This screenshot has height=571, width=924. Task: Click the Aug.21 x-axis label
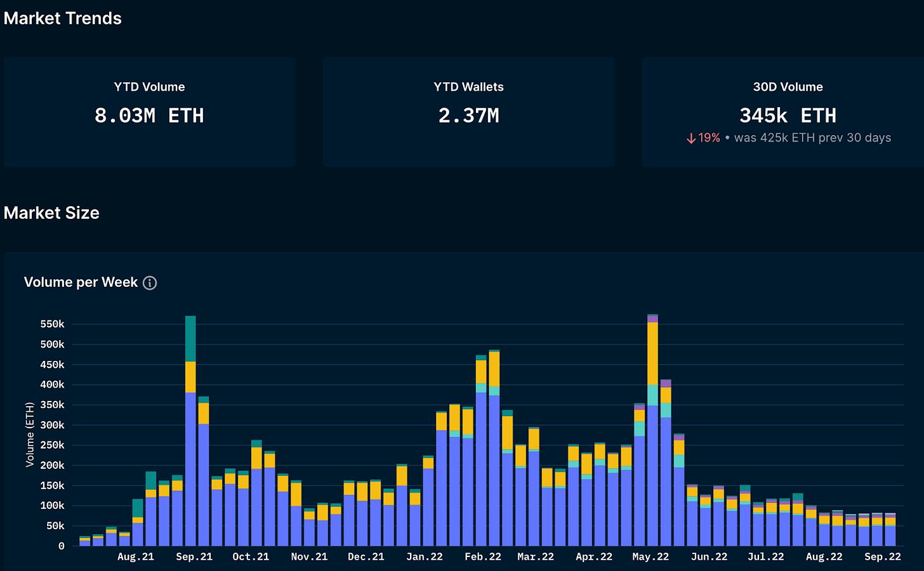[x=136, y=557]
